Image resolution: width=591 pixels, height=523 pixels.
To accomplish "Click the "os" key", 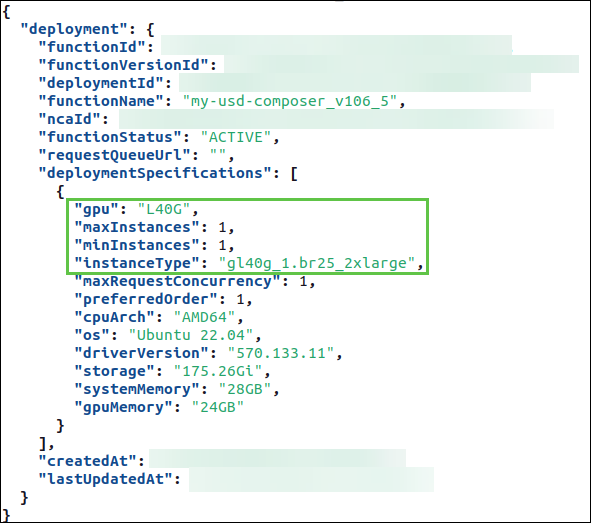I will (92, 335).
